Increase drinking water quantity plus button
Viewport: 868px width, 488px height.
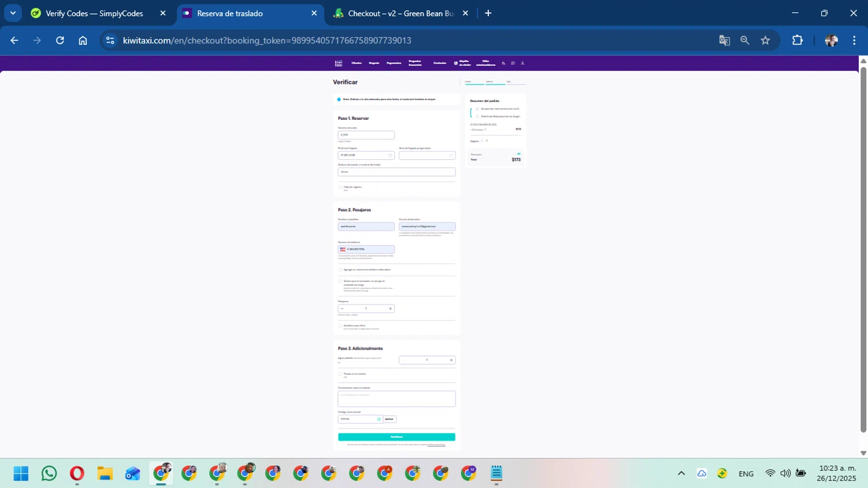451,360
